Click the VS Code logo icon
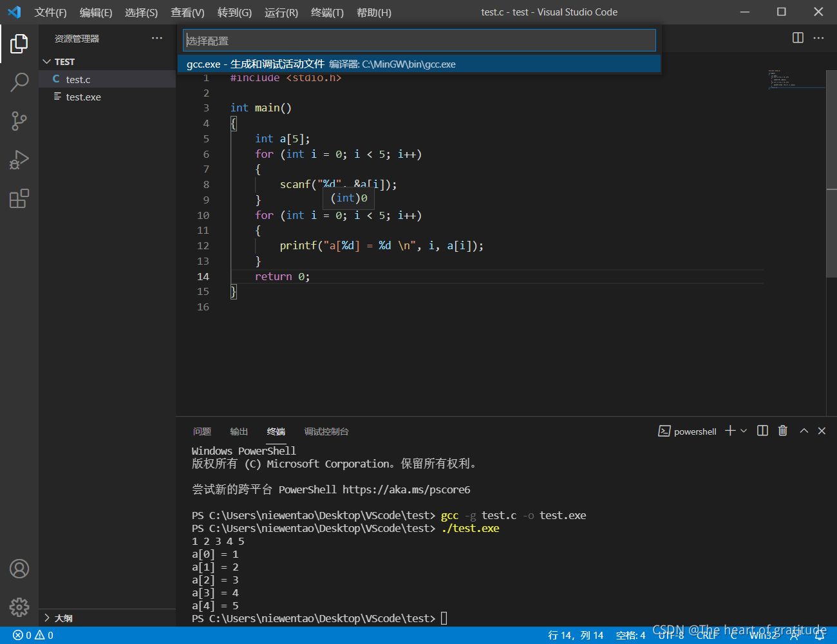837x644 pixels. click(x=14, y=12)
